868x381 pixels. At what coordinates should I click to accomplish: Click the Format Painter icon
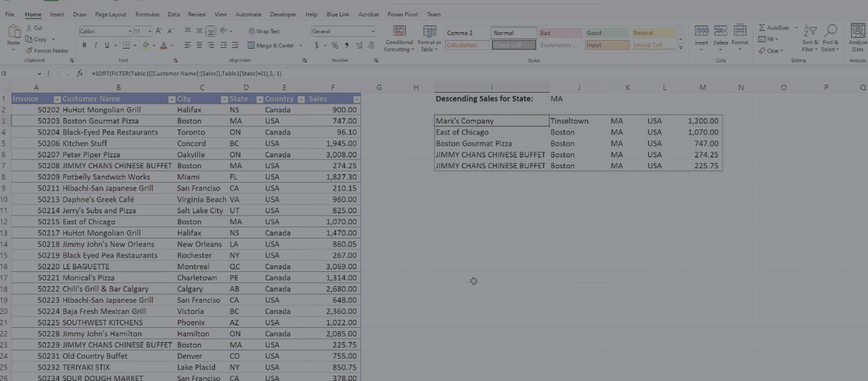click(29, 51)
